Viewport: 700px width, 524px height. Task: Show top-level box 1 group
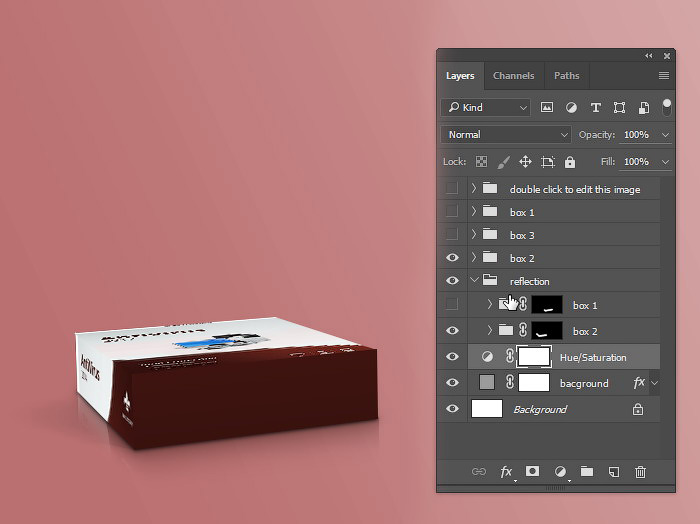[x=452, y=211]
